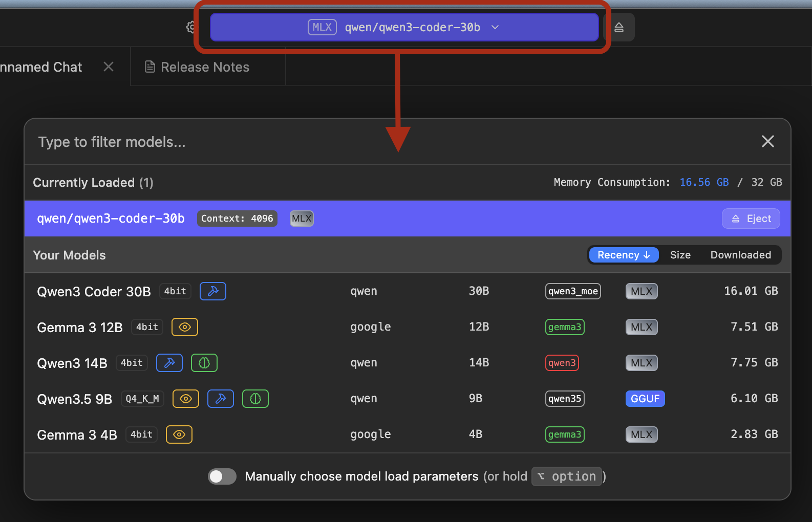Eject the loaded qwen3-coder-30b model
Viewport: 812px width, 522px height.
pos(751,219)
